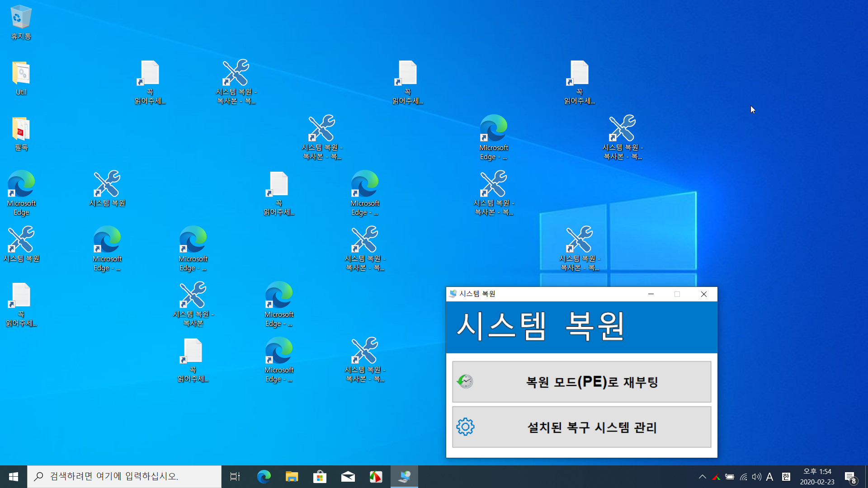Open the 휴지통 recycle bin icon
Image resolution: width=868 pixels, height=488 pixels.
(x=21, y=23)
